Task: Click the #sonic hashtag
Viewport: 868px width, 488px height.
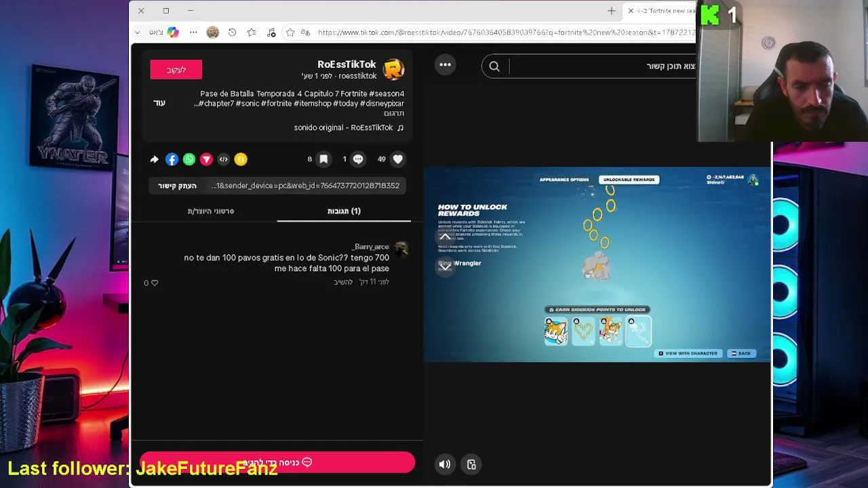Action: (x=248, y=104)
